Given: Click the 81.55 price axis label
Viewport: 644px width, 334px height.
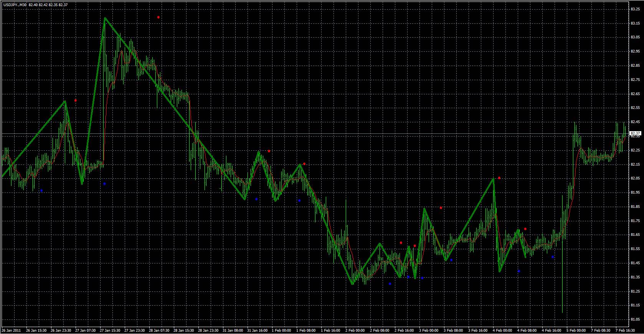Looking at the screenshot, I should coord(635,249).
